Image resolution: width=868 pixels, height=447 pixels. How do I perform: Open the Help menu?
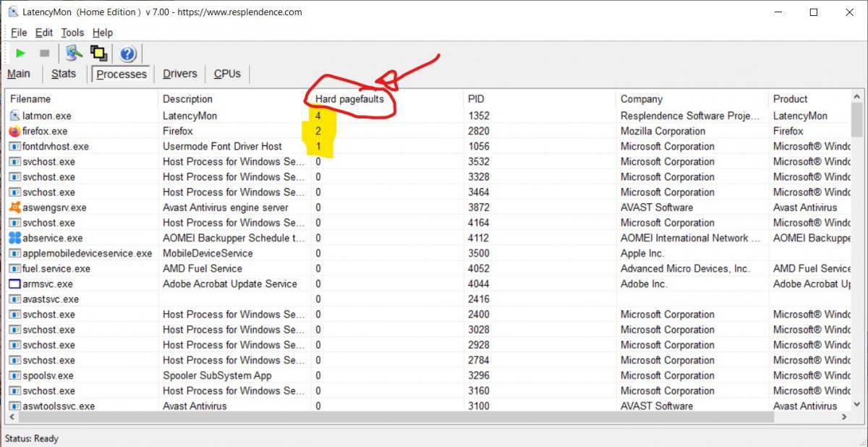coord(103,33)
